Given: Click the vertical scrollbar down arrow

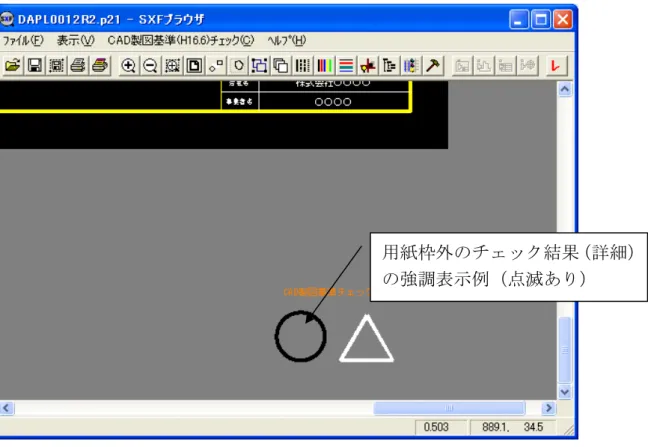Looking at the screenshot, I should [x=565, y=391].
